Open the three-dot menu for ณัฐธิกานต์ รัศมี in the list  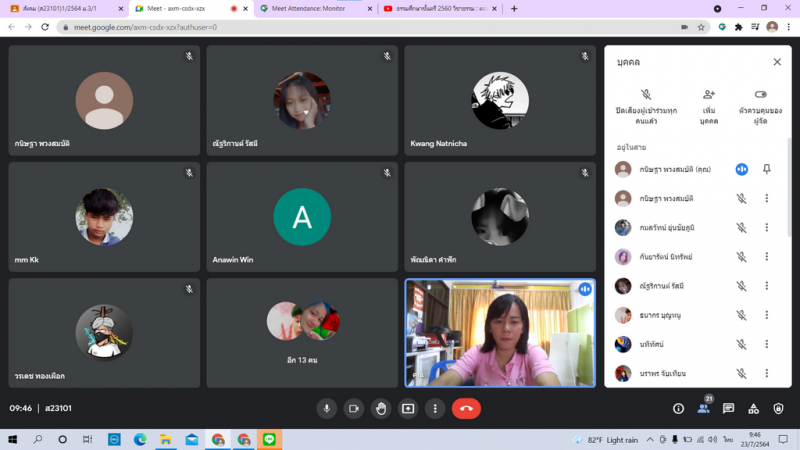point(766,286)
